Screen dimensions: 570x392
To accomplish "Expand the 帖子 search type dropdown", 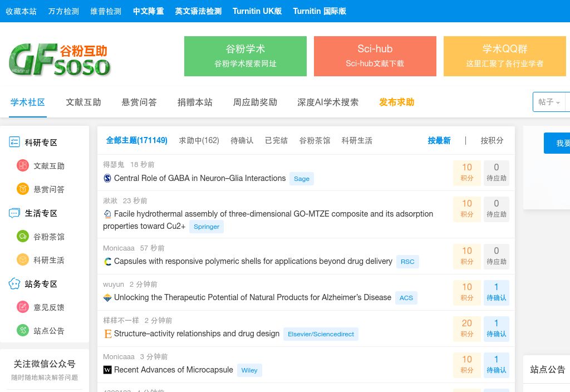I will pos(549,102).
